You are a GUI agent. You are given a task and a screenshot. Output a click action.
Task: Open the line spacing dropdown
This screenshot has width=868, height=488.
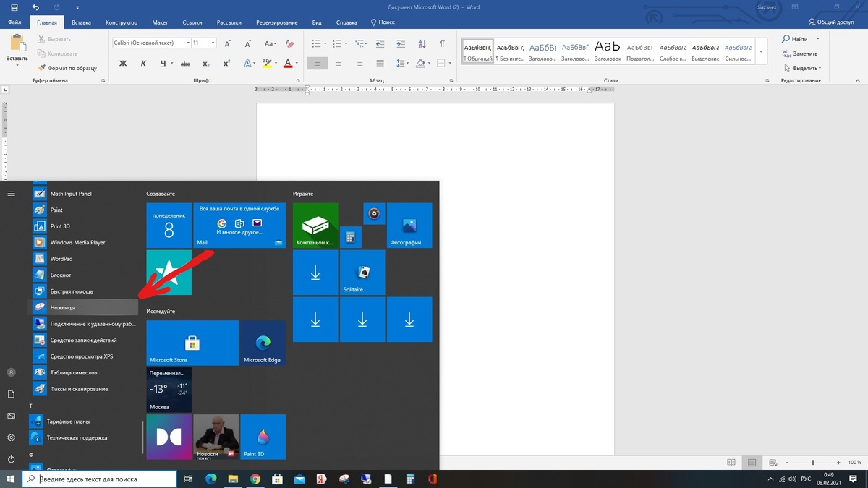(403, 64)
